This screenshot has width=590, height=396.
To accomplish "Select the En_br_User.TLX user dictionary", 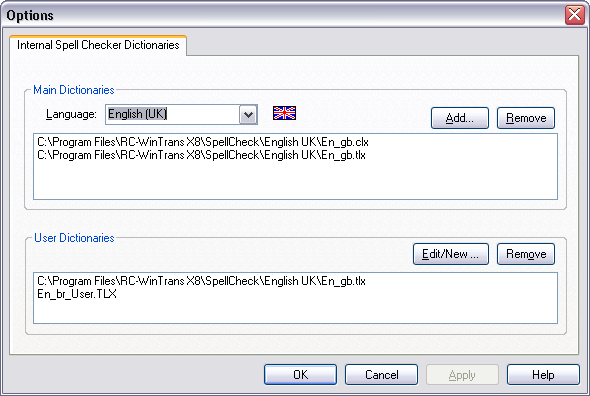I will (x=77, y=294).
